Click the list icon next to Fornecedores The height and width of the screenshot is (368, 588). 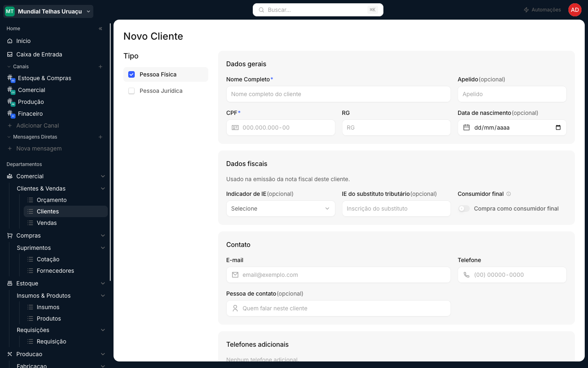coord(30,271)
